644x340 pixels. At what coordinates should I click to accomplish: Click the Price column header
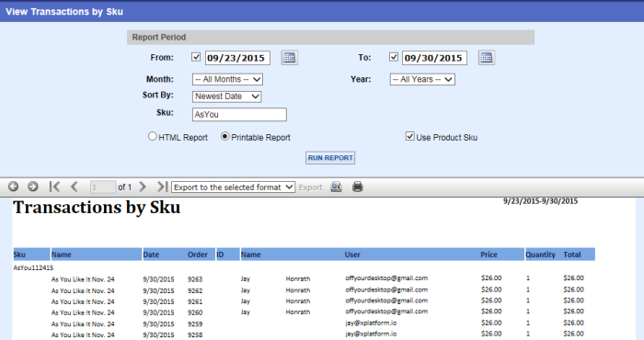coord(489,255)
